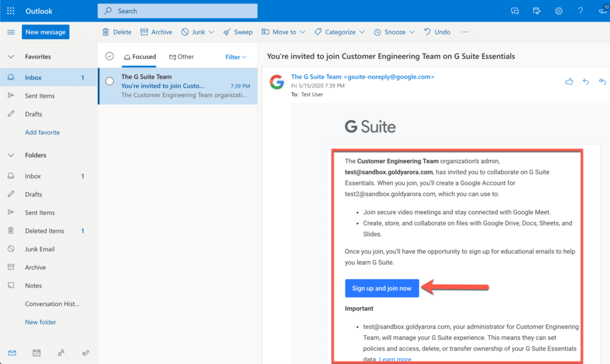Open the Help question mark icon

[x=580, y=11]
